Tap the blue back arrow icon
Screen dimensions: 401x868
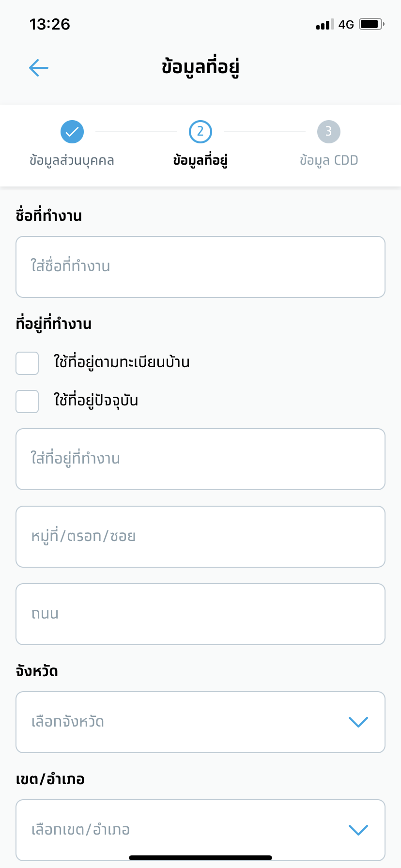point(39,68)
